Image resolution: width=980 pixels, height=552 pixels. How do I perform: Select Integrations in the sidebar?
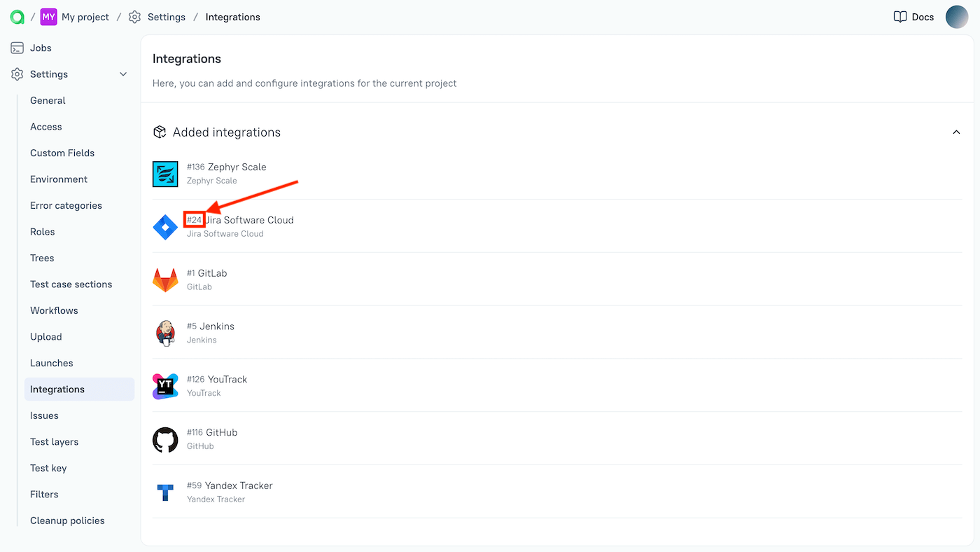(x=79, y=389)
